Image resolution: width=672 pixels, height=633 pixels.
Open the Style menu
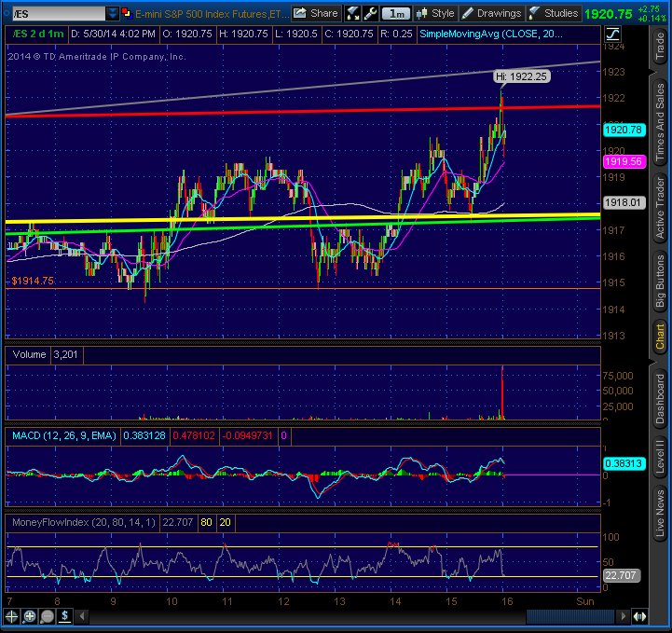[x=435, y=14]
